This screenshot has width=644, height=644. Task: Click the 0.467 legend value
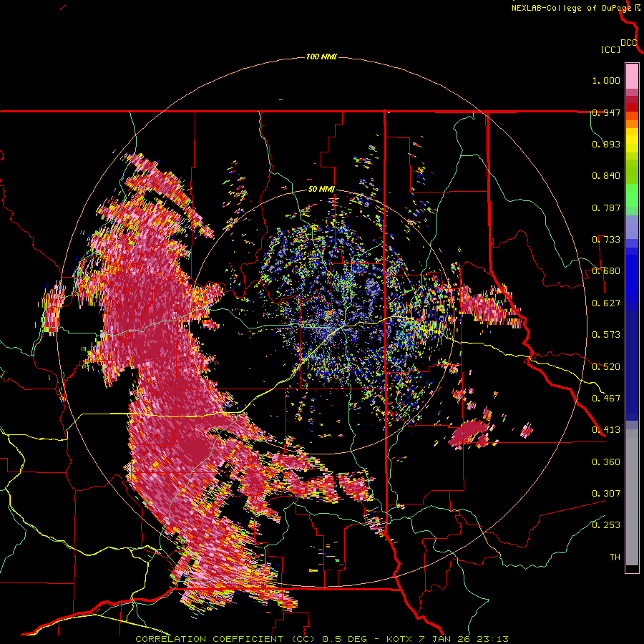click(606, 399)
